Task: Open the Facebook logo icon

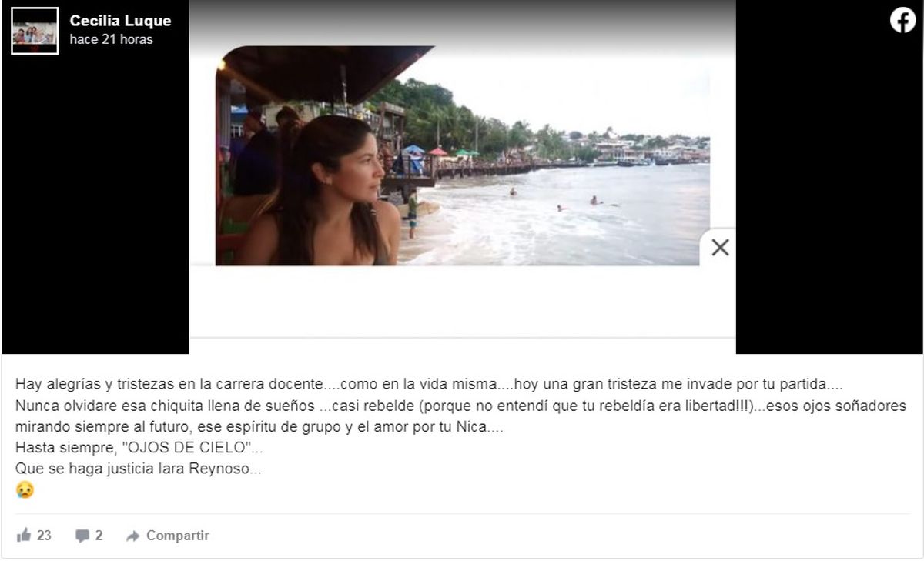Action: pyautogui.click(x=903, y=20)
